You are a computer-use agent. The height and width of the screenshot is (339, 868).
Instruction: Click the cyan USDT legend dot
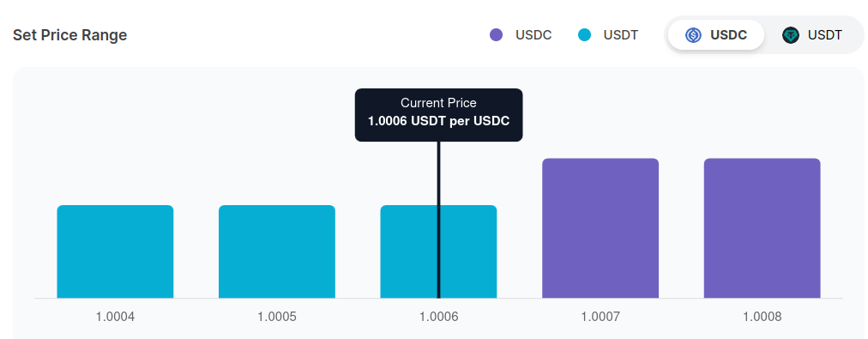click(584, 35)
